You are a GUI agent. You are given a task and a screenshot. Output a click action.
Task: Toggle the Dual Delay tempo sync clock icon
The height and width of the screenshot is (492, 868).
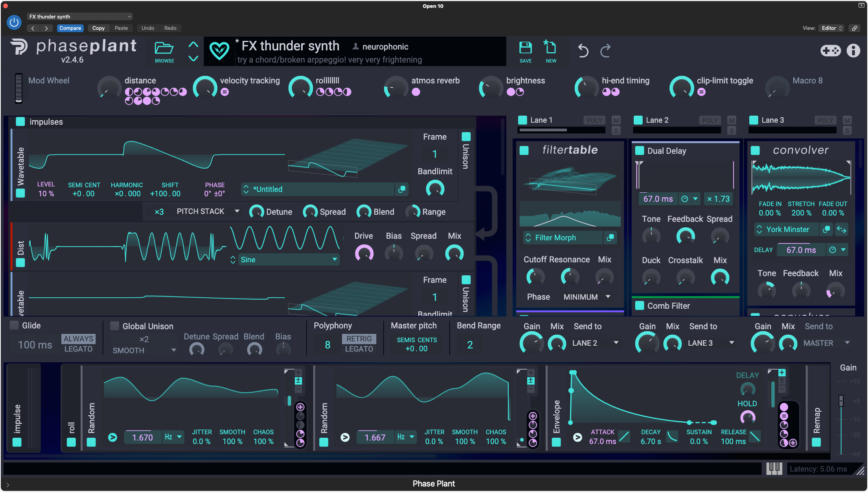point(684,199)
